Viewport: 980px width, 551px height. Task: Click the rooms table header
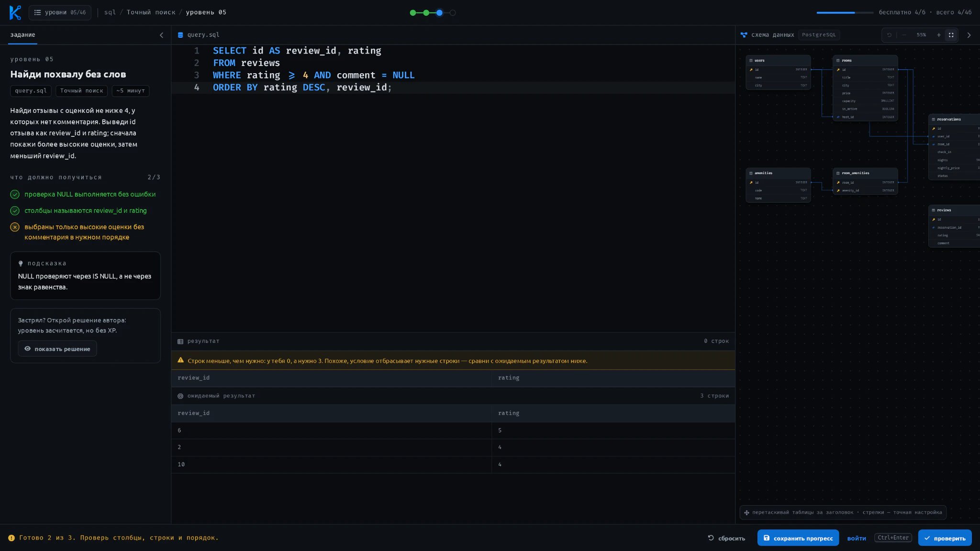click(x=865, y=60)
